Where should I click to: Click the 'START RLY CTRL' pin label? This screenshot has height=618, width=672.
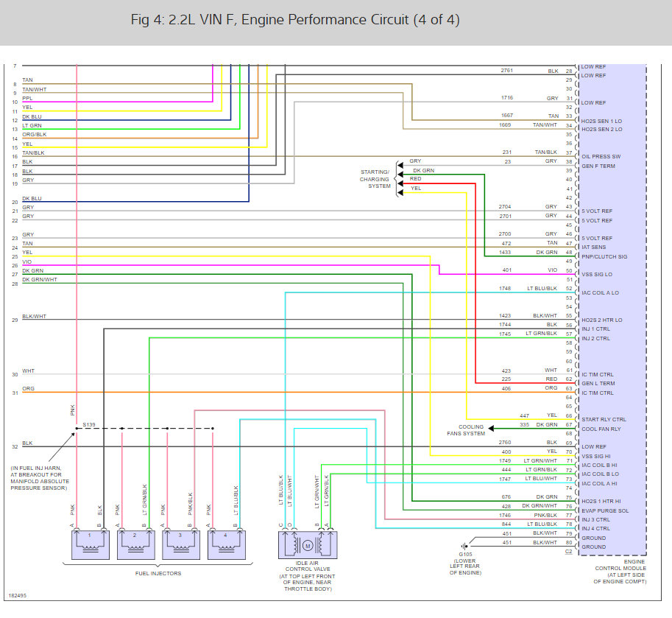point(604,419)
